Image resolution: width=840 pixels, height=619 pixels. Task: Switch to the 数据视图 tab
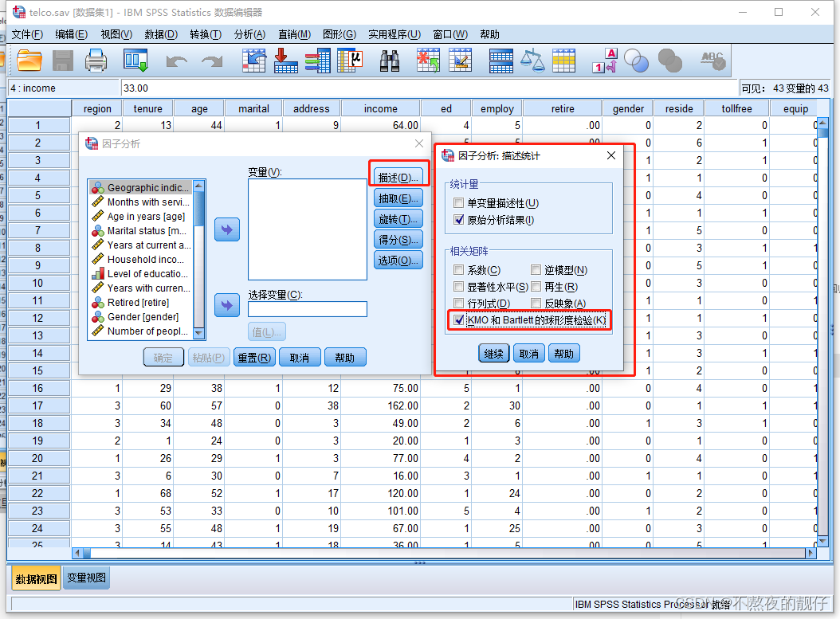[x=36, y=579]
